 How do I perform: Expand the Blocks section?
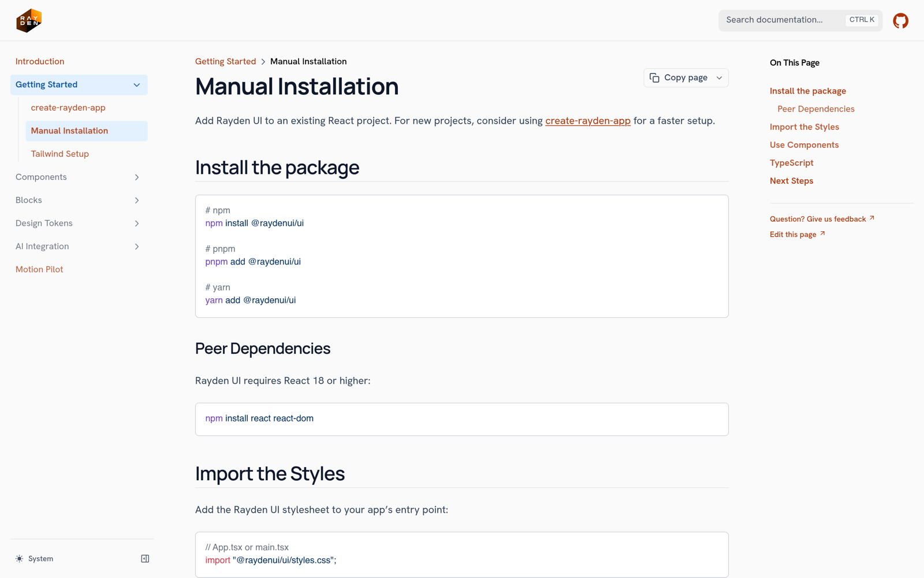79,200
